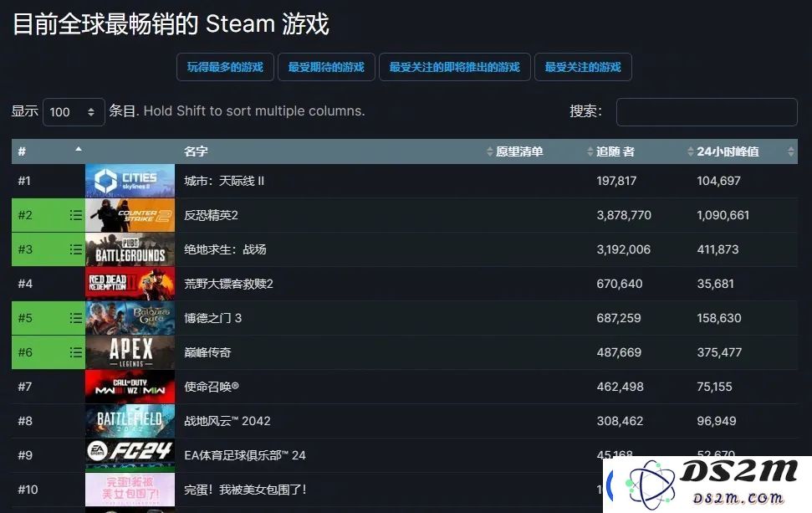Click the list icon in row #3
812x513 pixels.
75,249
